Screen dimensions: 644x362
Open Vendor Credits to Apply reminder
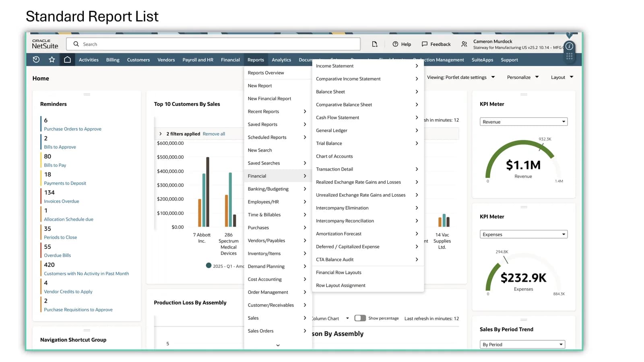pyautogui.click(x=68, y=292)
